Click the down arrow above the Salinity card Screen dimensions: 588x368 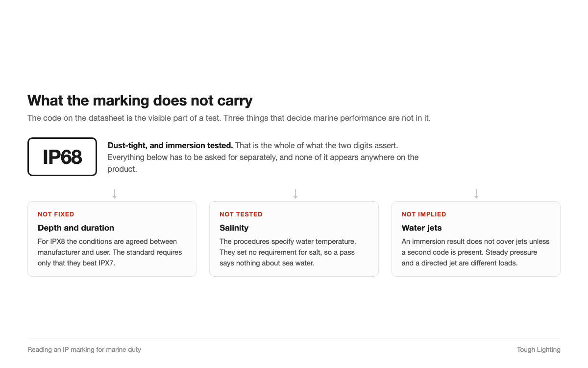click(295, 194)
